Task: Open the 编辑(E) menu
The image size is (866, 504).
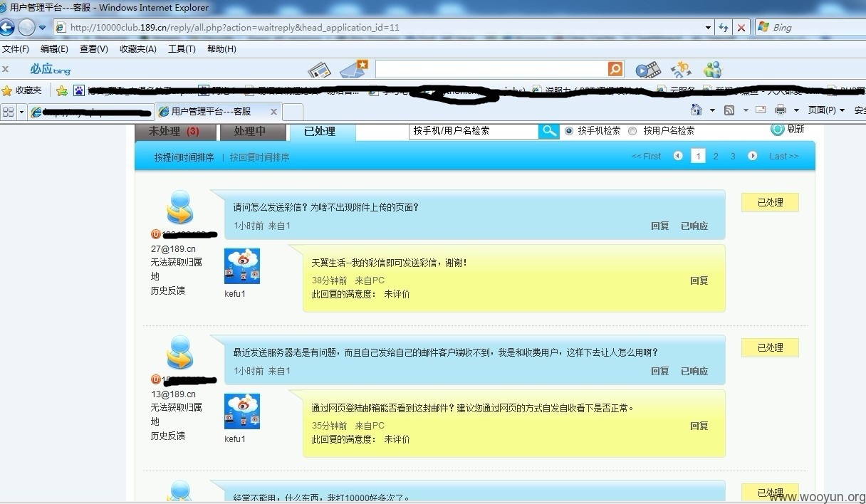Action: point(54,49)
